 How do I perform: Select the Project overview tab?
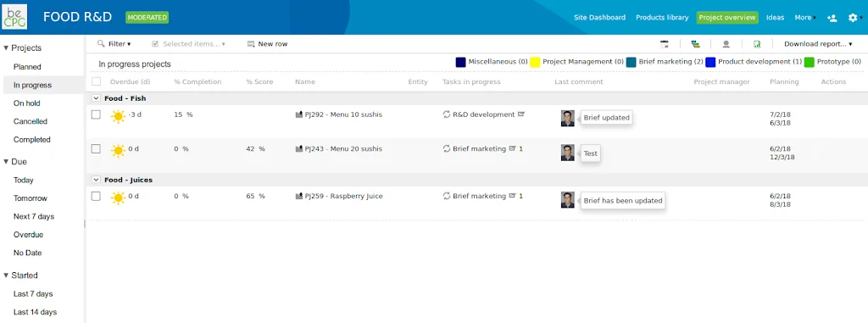click(x=726, y=18)
